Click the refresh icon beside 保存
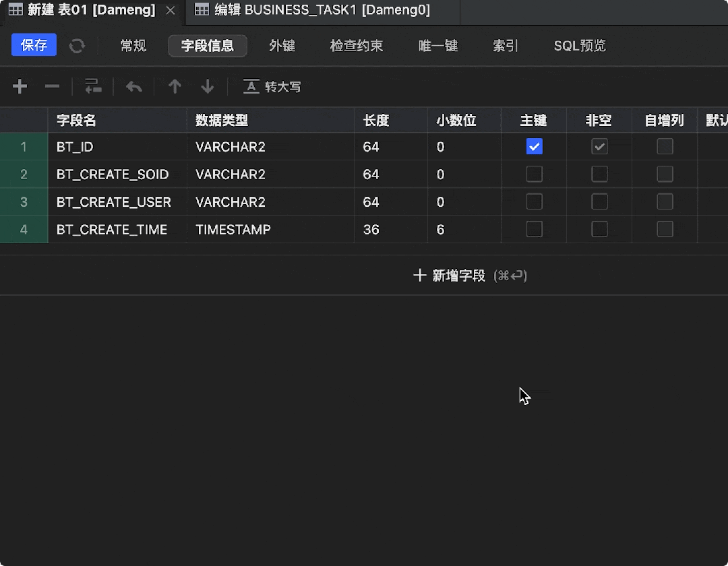Screen dimensions: 728x566 [76, 46]
